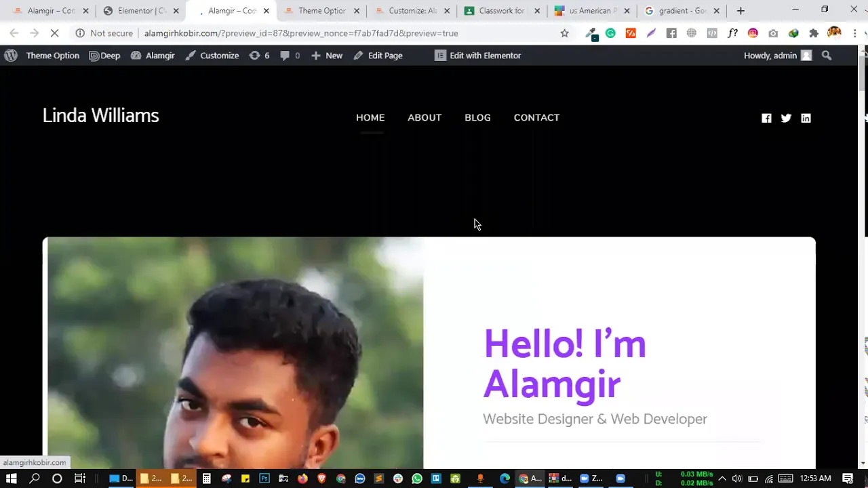Open the Instagram-style pink extension
The height and width of the screenshot is (488, 868).
click(753, 33)
